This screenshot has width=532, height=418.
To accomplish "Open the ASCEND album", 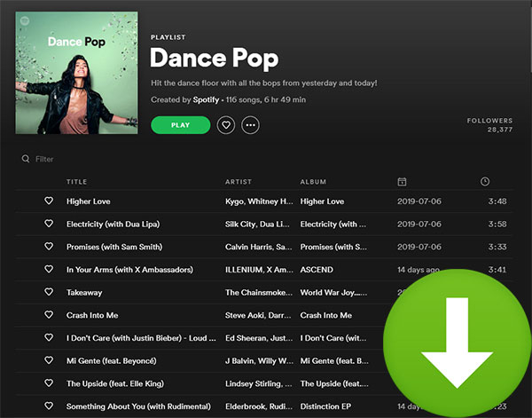I will pyautogui.click(x=317, y=270).
